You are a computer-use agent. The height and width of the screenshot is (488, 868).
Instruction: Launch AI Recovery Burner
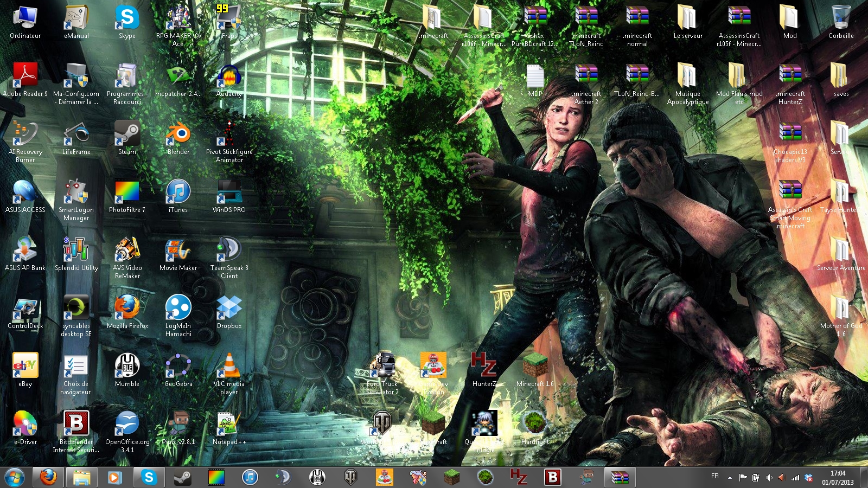[25, 142]
